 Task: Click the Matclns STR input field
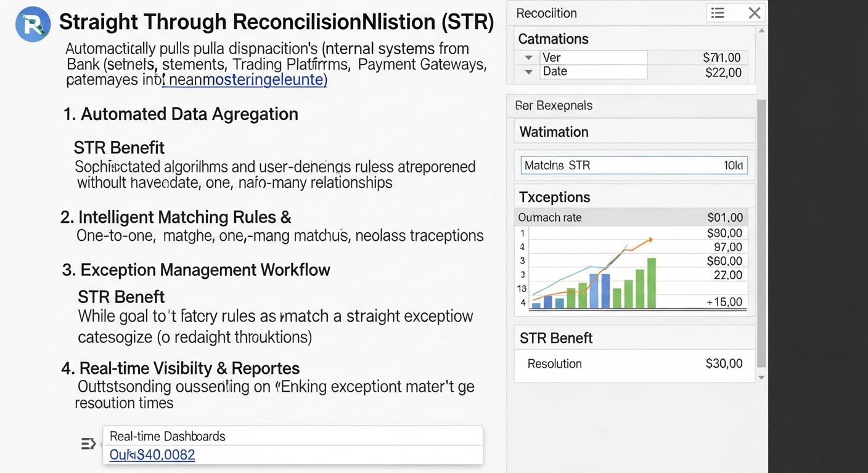pos(633,165)
